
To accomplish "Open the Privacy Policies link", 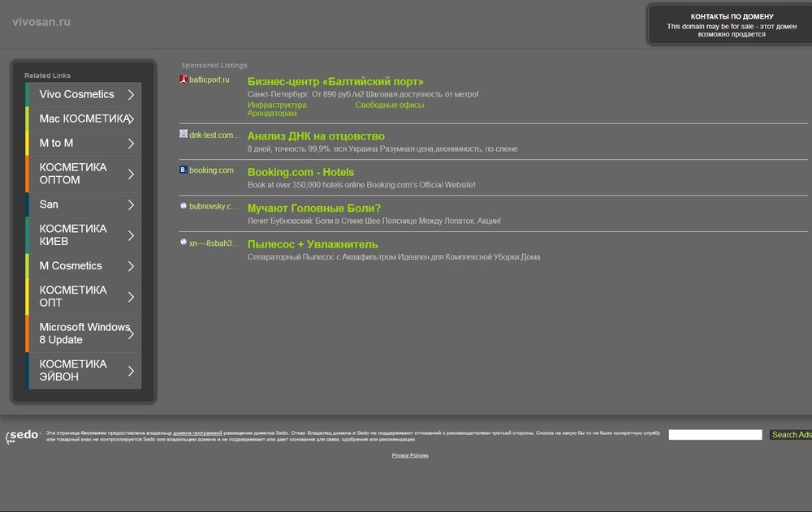I will (x=410, y=455).
